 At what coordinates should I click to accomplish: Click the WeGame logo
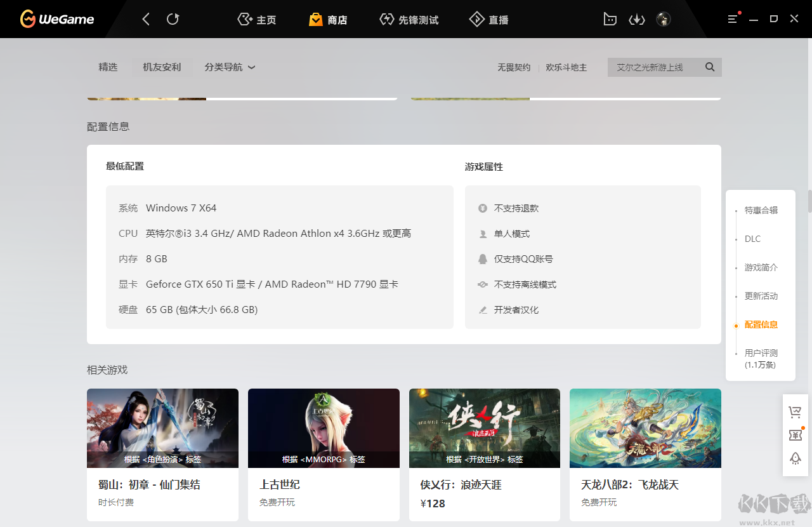(56, 19)
